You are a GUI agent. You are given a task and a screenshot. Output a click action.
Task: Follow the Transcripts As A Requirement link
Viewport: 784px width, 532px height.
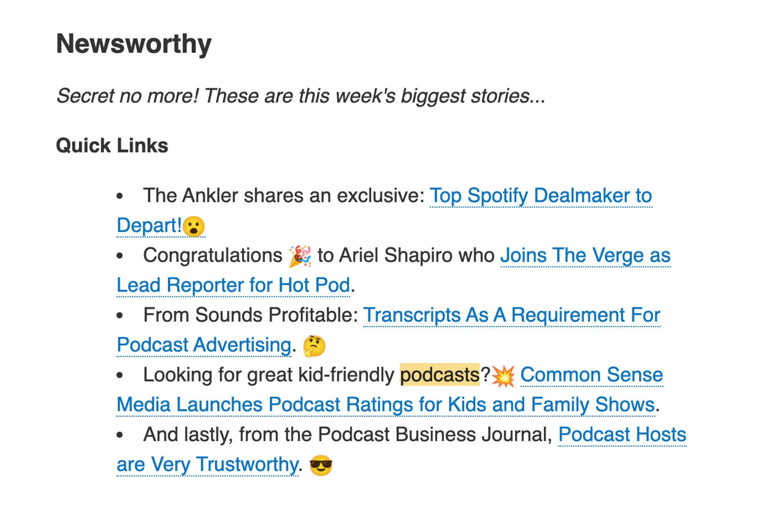tap(511, 315)
